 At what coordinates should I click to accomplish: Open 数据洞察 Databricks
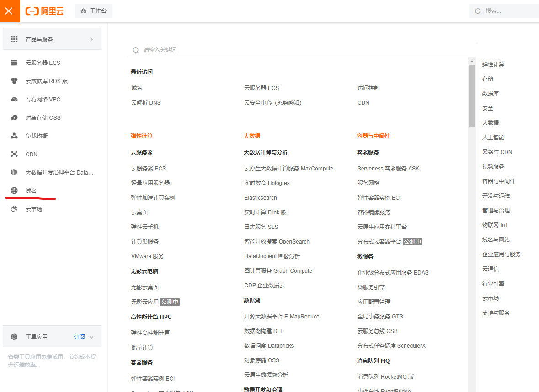coord(269,345)
